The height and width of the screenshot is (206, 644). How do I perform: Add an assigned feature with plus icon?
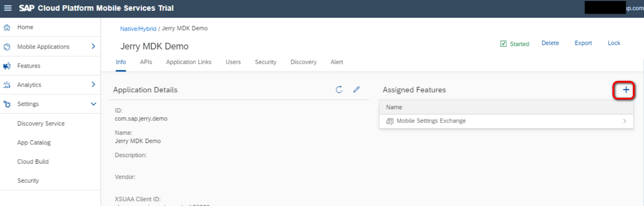[626, 90]
